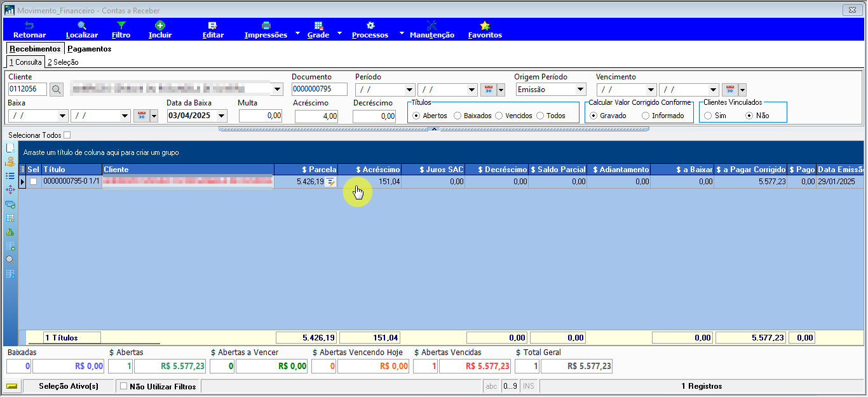This screenshot has width=868, height=397.
Task: Collapse the filter panel with center chevron
Action: [435, 129]
